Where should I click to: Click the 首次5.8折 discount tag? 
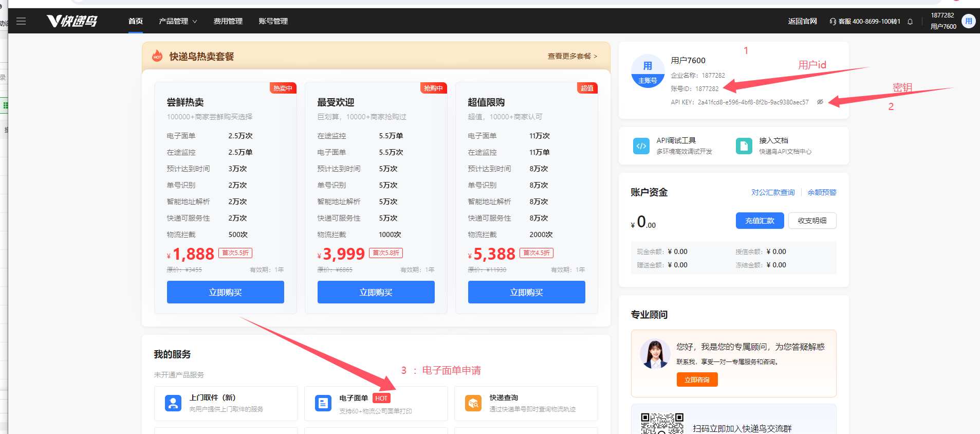[x=386, y=253]
